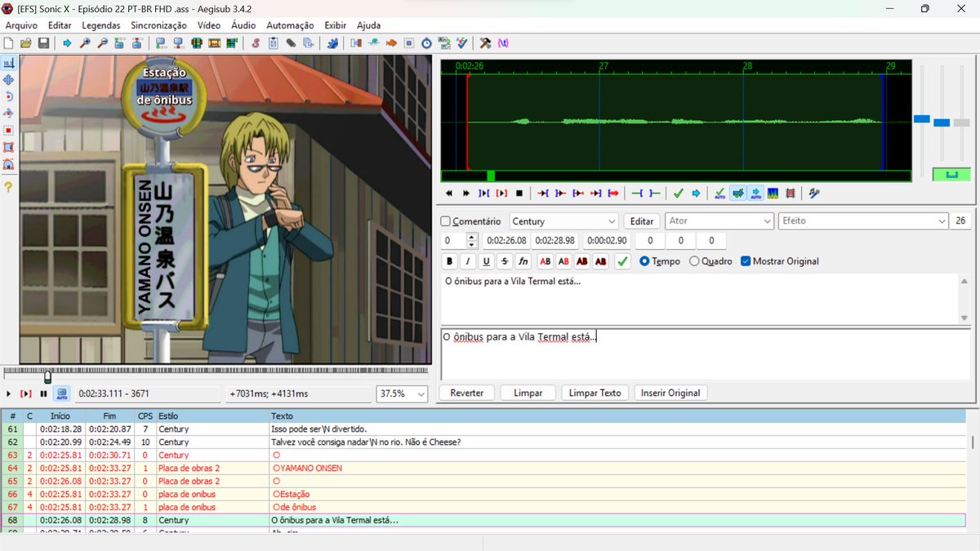
Task: Open the 37.5% video zoom dropdown
Action: [402, 393]
